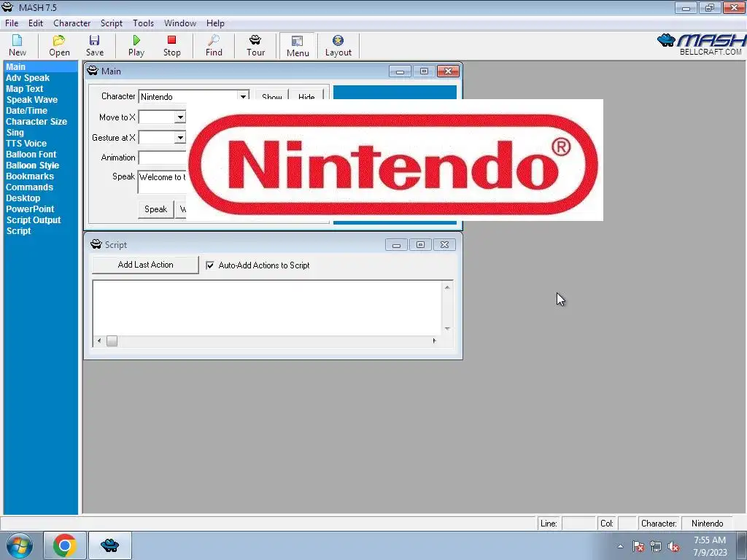
Task: Open a file with the Open icon
Action: (x=59, y=46)
